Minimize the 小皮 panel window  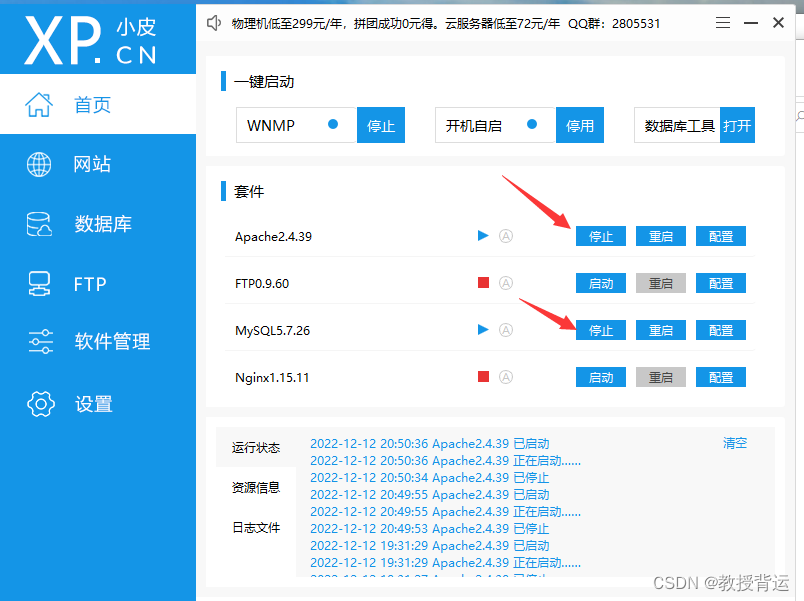point(751,23)
